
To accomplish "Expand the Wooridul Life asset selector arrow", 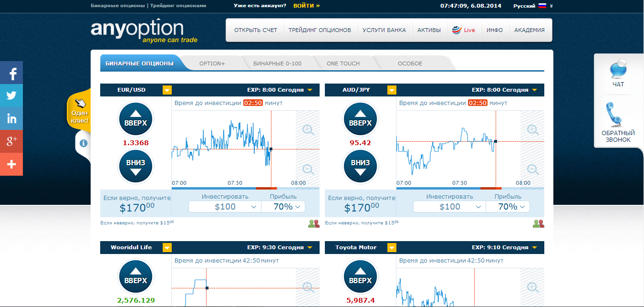I will (167, 247).
